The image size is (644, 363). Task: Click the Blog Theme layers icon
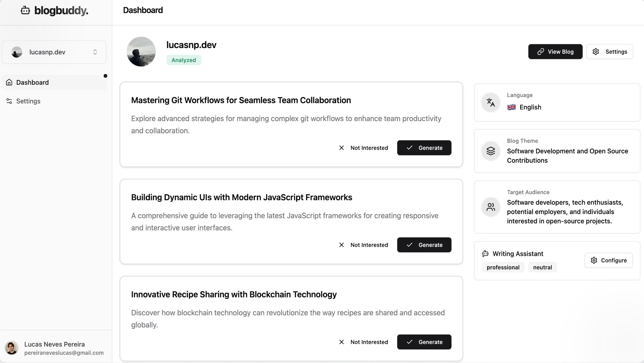coord(490,151)
